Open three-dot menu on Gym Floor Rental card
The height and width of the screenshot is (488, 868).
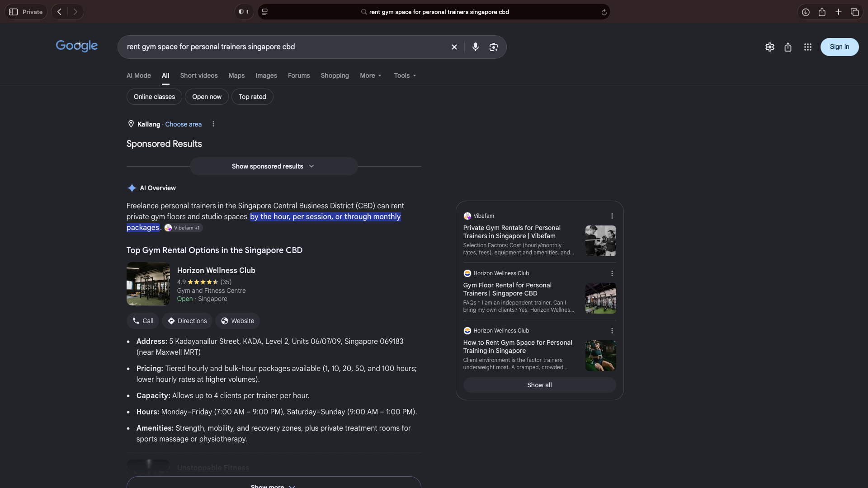612,273
